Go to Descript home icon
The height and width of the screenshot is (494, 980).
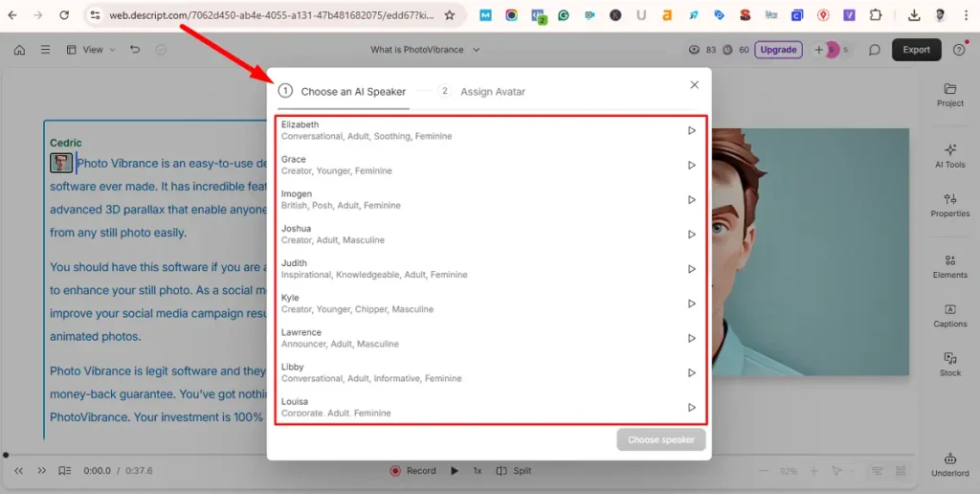[19, 50]
